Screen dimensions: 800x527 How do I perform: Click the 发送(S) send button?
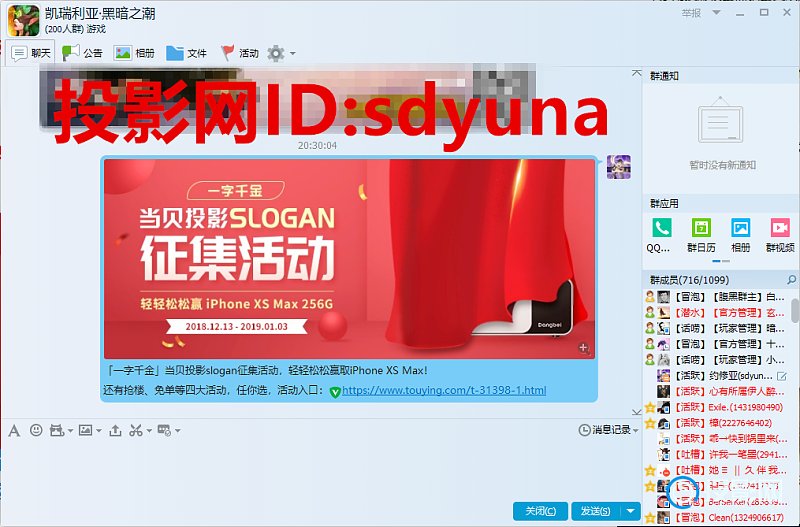(596, 511)
